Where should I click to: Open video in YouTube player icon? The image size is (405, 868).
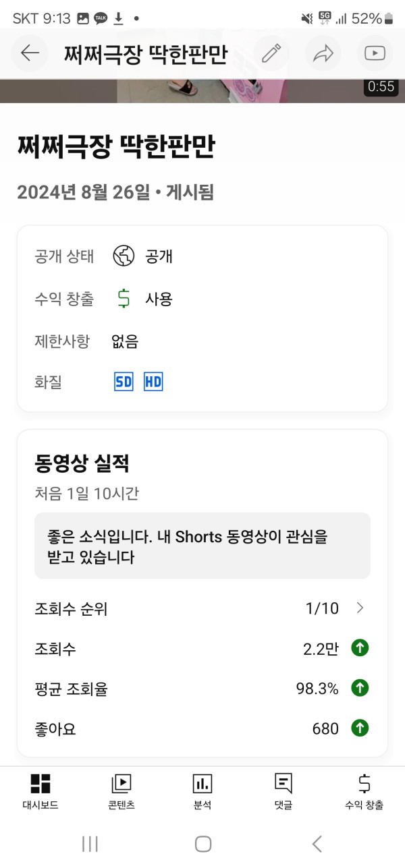[375, 53]
